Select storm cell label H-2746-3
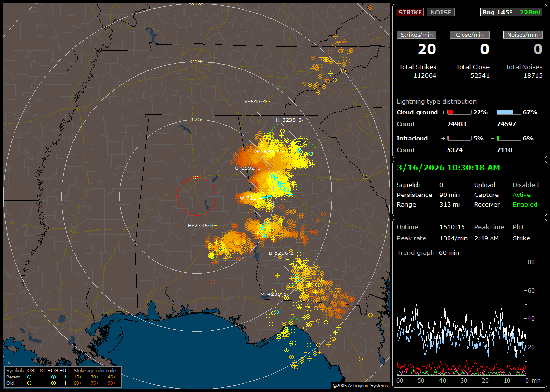This screenshot has width=550, height=392. click(201, 225)
